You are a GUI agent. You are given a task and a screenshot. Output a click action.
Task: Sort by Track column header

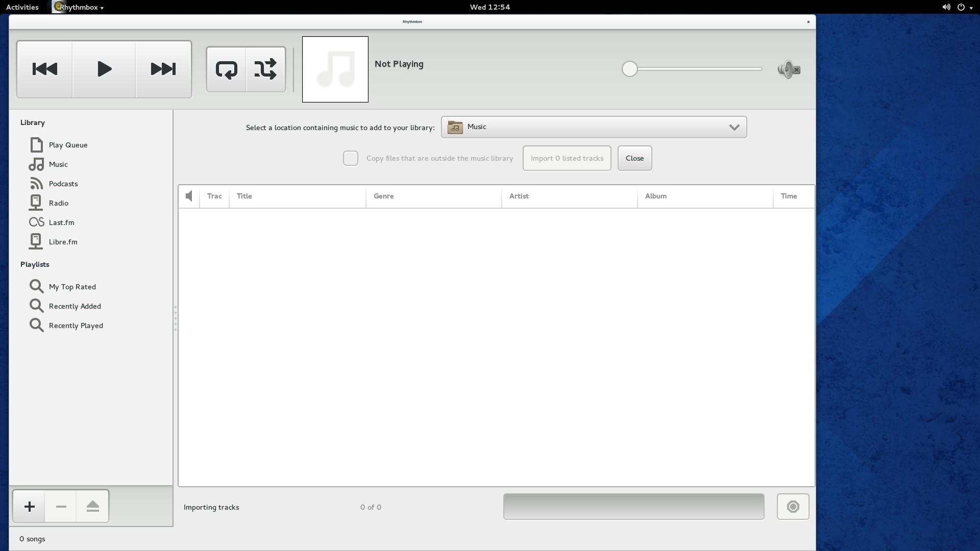click(x=214, y=196)
